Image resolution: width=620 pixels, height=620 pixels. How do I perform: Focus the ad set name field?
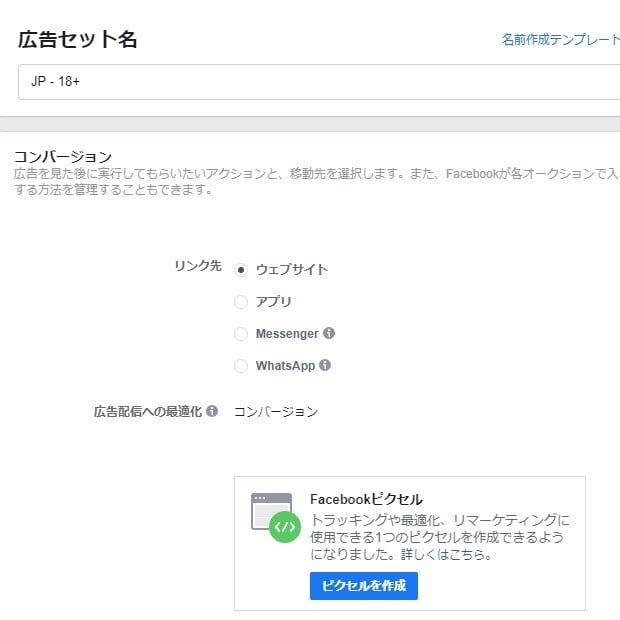(319, 82)
